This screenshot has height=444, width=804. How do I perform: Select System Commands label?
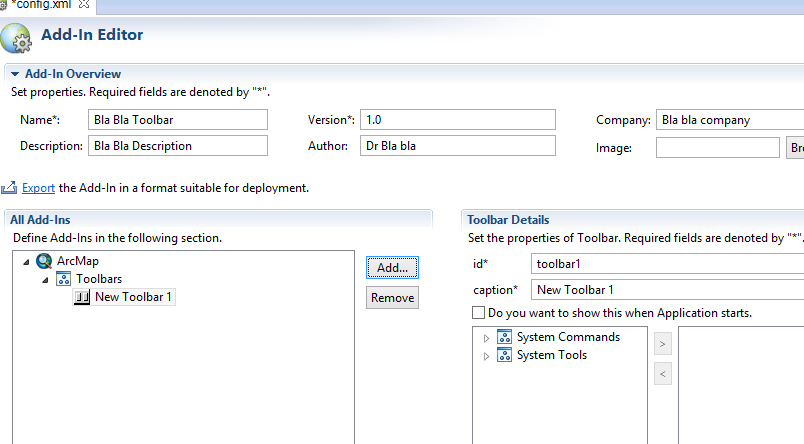tap(568, 337)
